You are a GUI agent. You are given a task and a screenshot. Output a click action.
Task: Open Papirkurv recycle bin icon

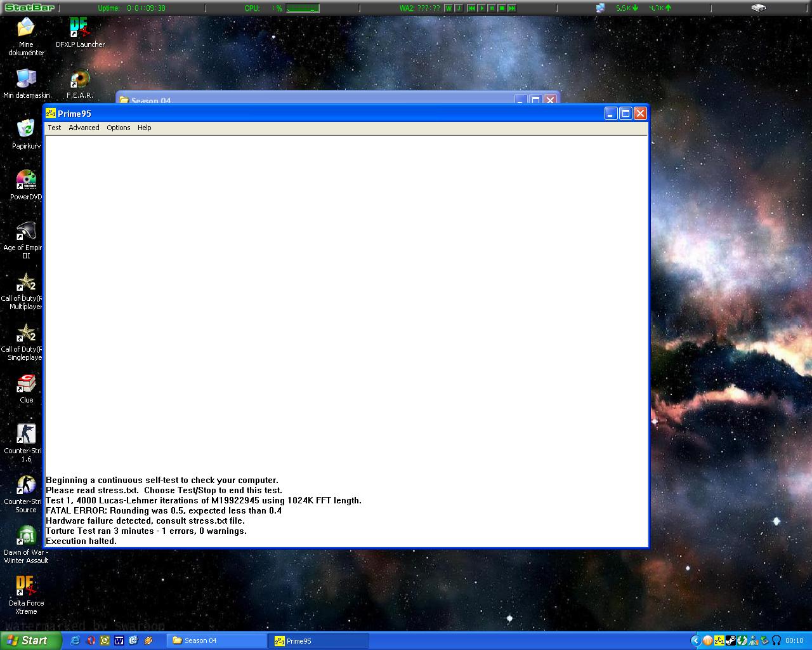pos(26,135)
